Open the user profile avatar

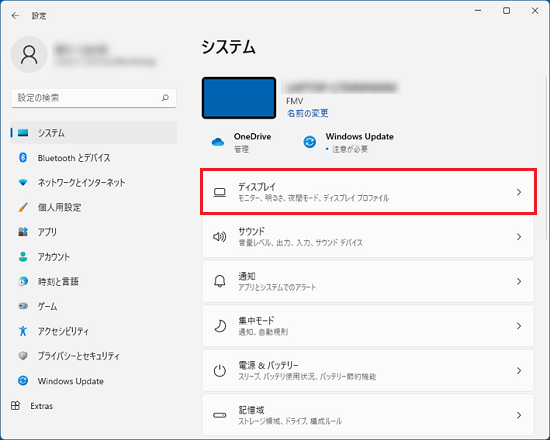coord(29,55)
